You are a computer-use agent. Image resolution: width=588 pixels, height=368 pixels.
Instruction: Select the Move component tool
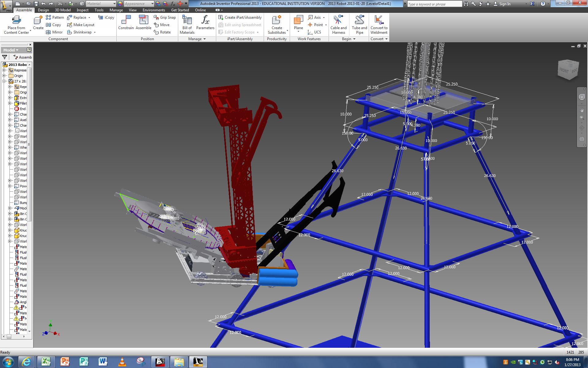[162, 25]
